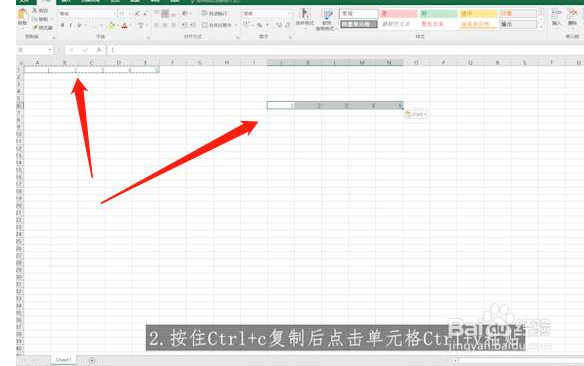Select cell A1 containing 1
The width and height of the screenshot is (584, 366).
point(37,70)
